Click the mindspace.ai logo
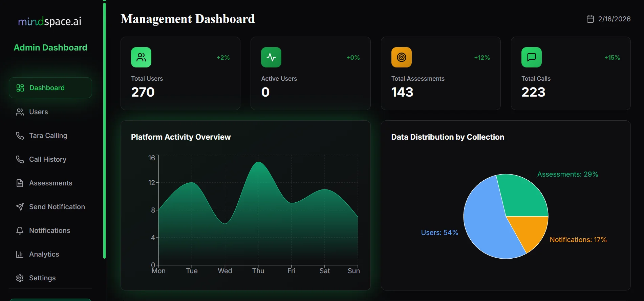The height and width of the screenshot is (301, 644). pos(50,21)
